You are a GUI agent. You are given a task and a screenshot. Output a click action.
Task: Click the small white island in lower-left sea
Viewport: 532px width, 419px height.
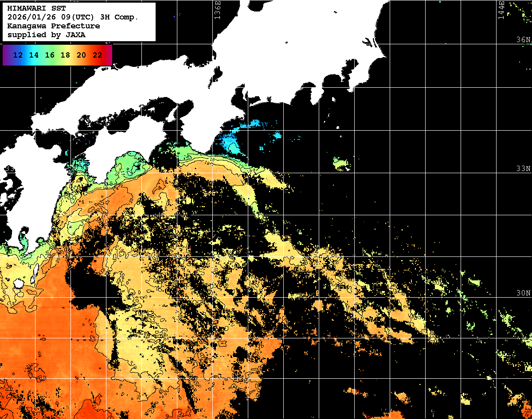click(19, 283)
